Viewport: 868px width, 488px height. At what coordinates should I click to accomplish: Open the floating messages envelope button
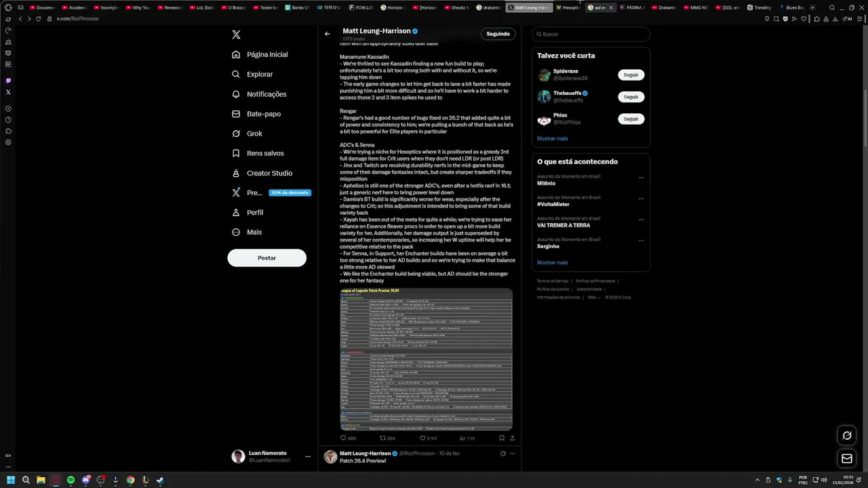pos(846,459)
